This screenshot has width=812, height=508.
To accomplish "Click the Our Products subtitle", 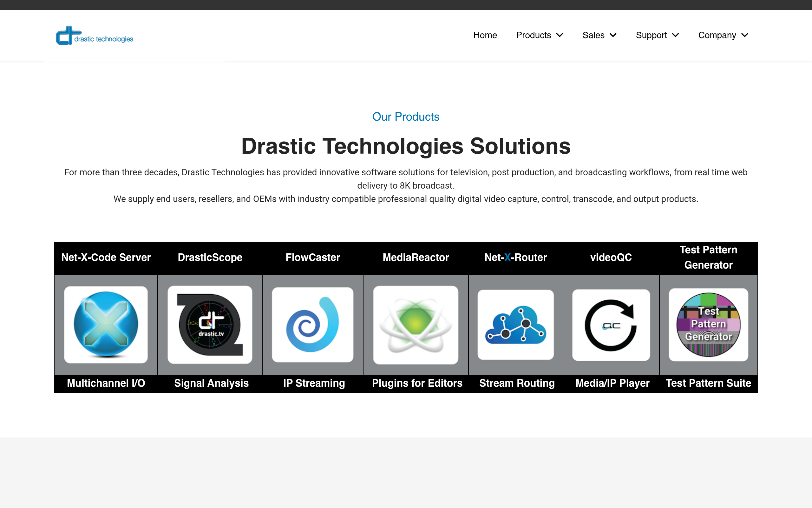I will (406, 117).
